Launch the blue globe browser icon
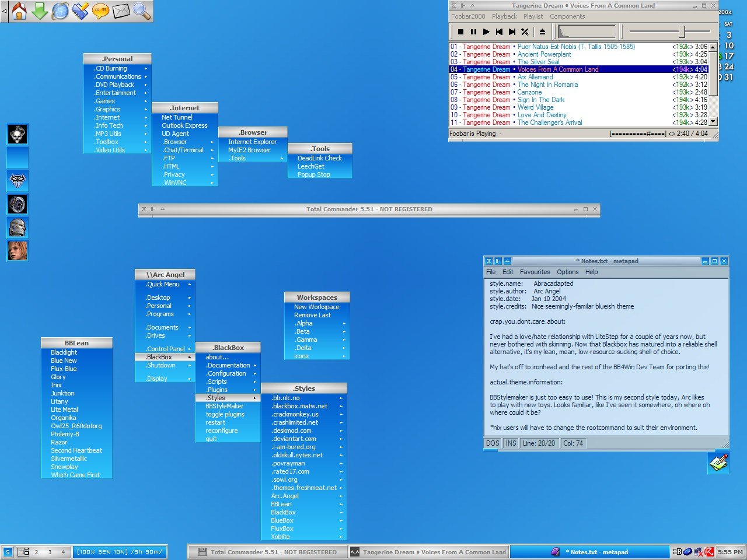Image resolution: width=747 pixels, height=560 pixels. point(60,10)
